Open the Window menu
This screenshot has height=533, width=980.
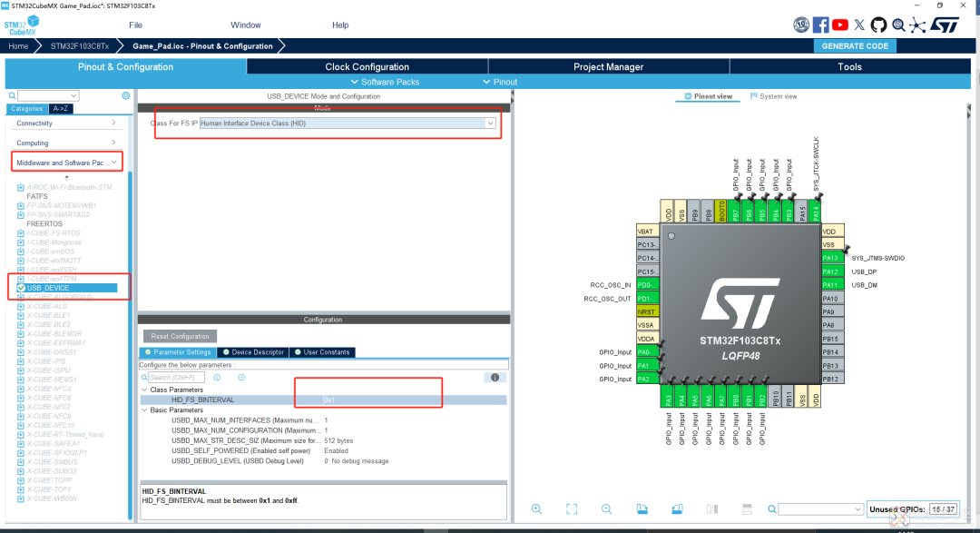[246, 25]
